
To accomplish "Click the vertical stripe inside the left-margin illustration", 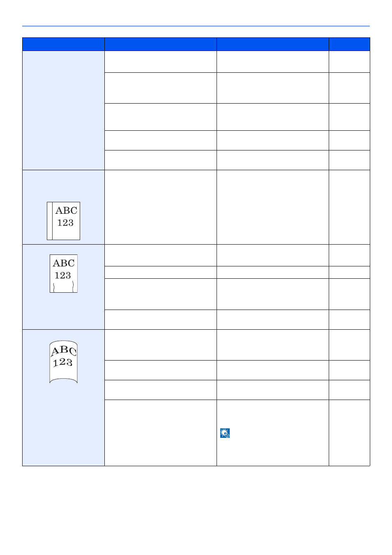I will click(50, 221).
